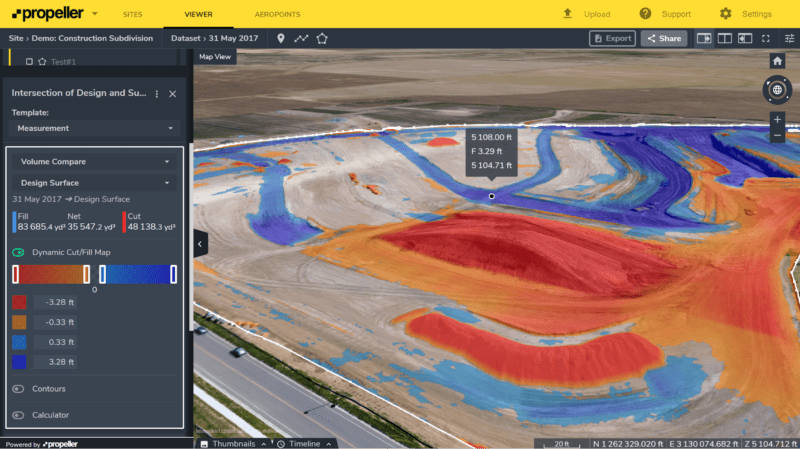The height and width of the screenshot is (449, 800).
Task: Click the Cut 48 138.3 yd³ value
Action: pos(152,227)
